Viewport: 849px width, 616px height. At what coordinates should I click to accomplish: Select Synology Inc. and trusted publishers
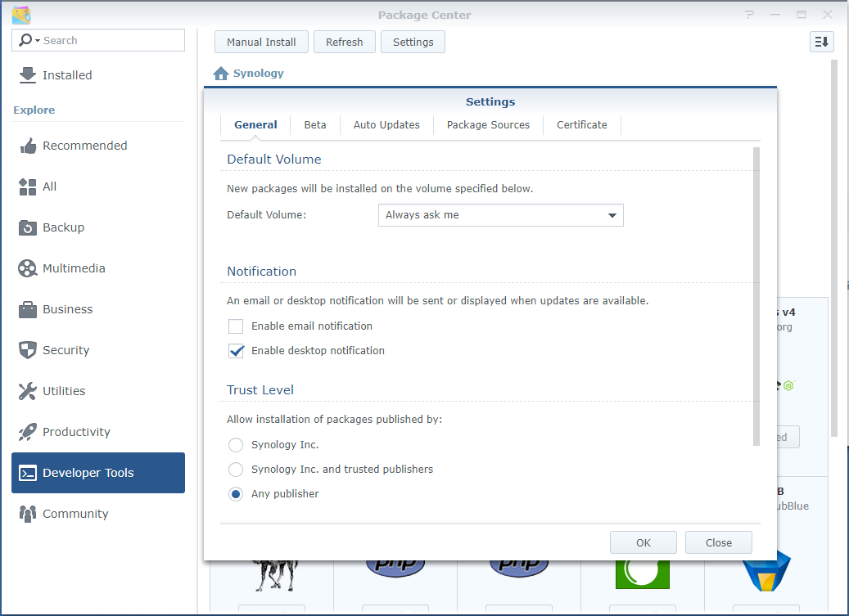[236, 470]
